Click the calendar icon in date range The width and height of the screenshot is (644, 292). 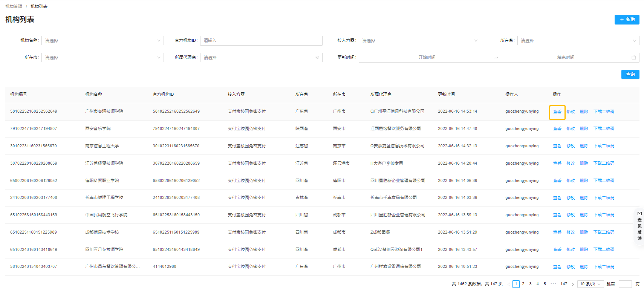coord(634,58)
